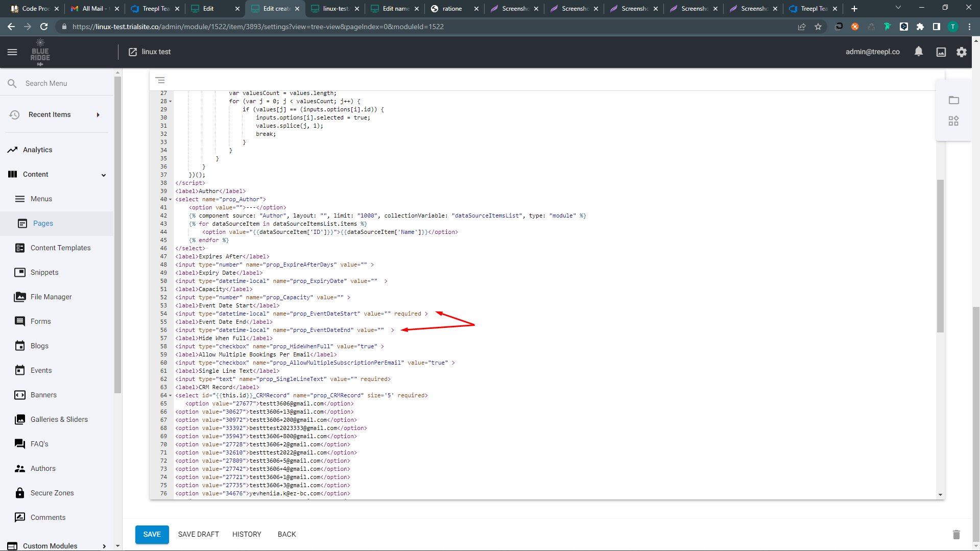Open HISTORY of this item
980x551 pixels.
247,535
